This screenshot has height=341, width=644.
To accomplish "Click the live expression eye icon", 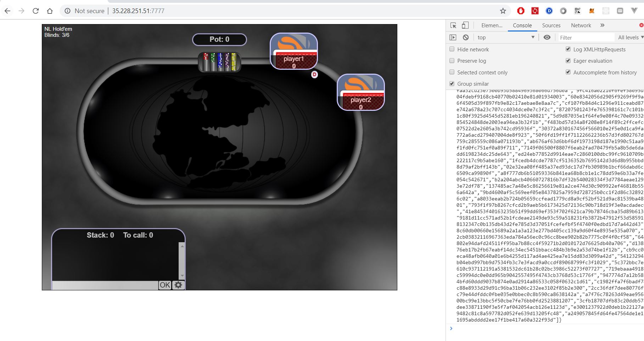I will pos(547,38).
